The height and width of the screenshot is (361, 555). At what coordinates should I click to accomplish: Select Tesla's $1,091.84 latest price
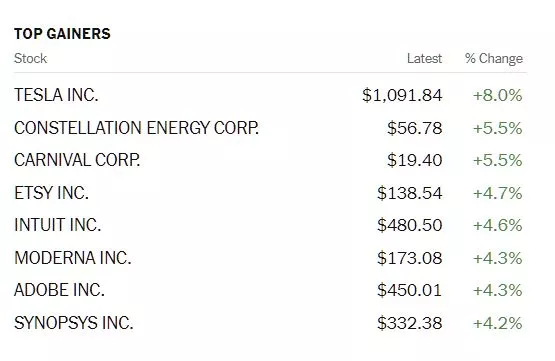point(402,96)
